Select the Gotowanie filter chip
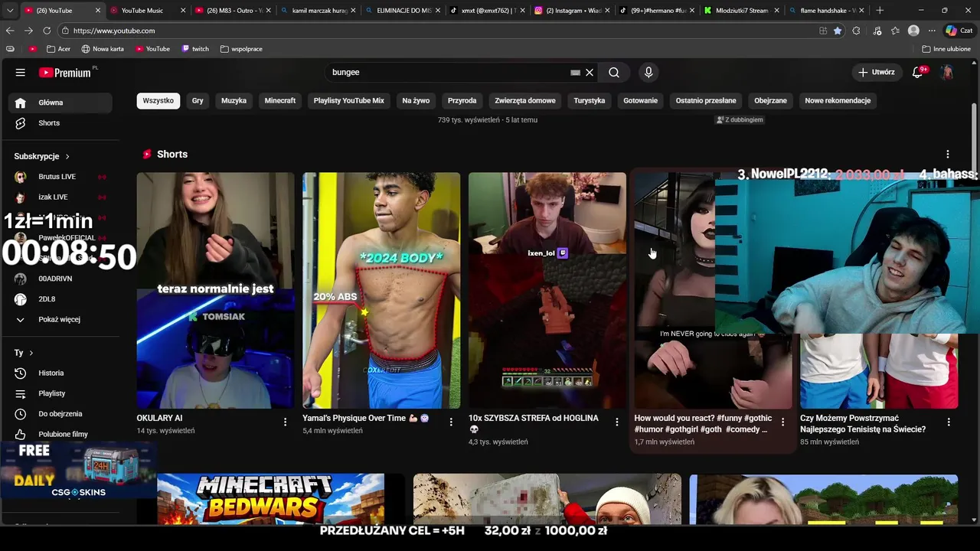The image size is (980, 551). click(640, 100)
